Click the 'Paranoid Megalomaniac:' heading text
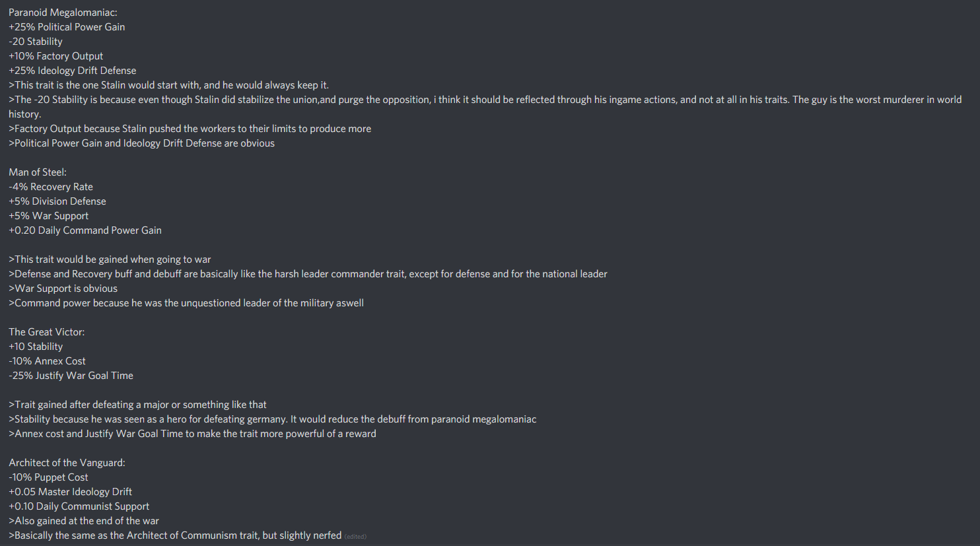Screen dimensions: 980x546 [x=63, y=13]
